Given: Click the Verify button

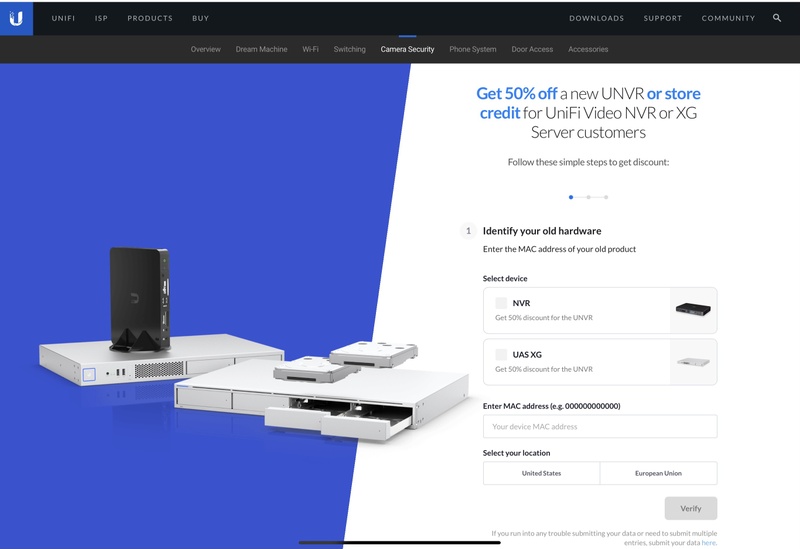Looking at the screenshot, I should (691, 509).
